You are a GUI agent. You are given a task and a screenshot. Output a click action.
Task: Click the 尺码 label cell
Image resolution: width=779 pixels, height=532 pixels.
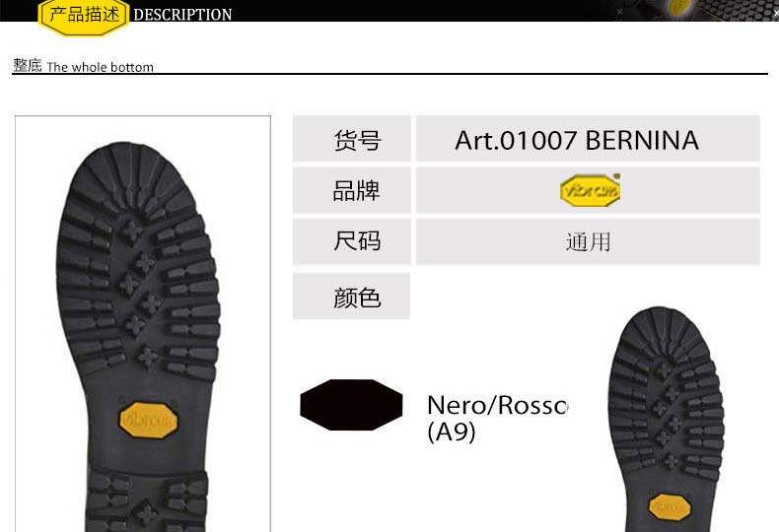(x=352, y=241)
